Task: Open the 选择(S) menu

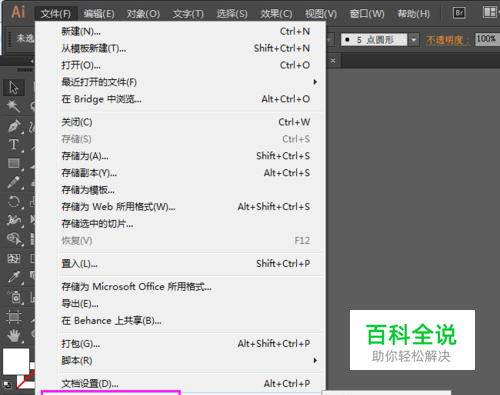Action: (x=232, y=14)
